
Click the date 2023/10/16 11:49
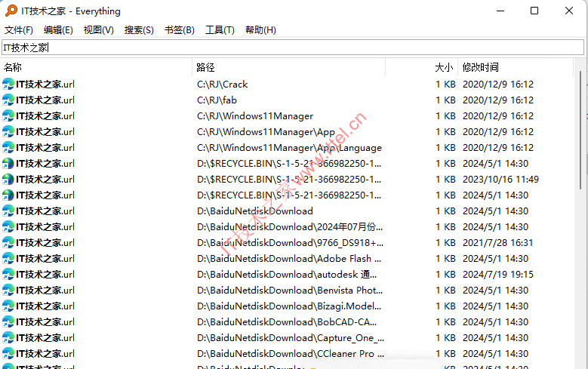coord(500,180)
